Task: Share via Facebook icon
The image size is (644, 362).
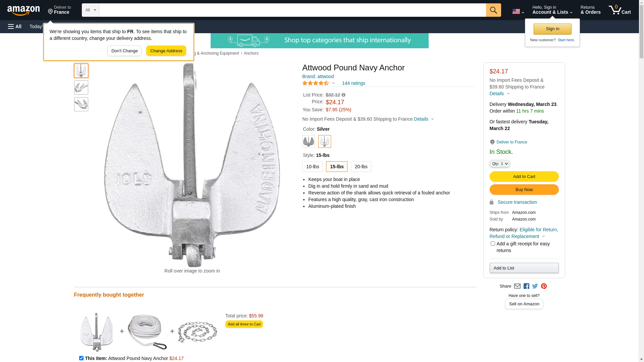Action: 526,286
